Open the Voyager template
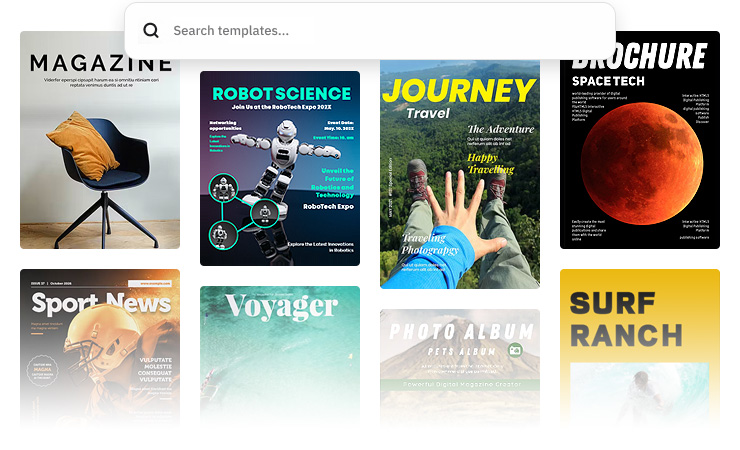Viewport: 740px width, 450px height. pyautogui.click(x=280, y=355)
